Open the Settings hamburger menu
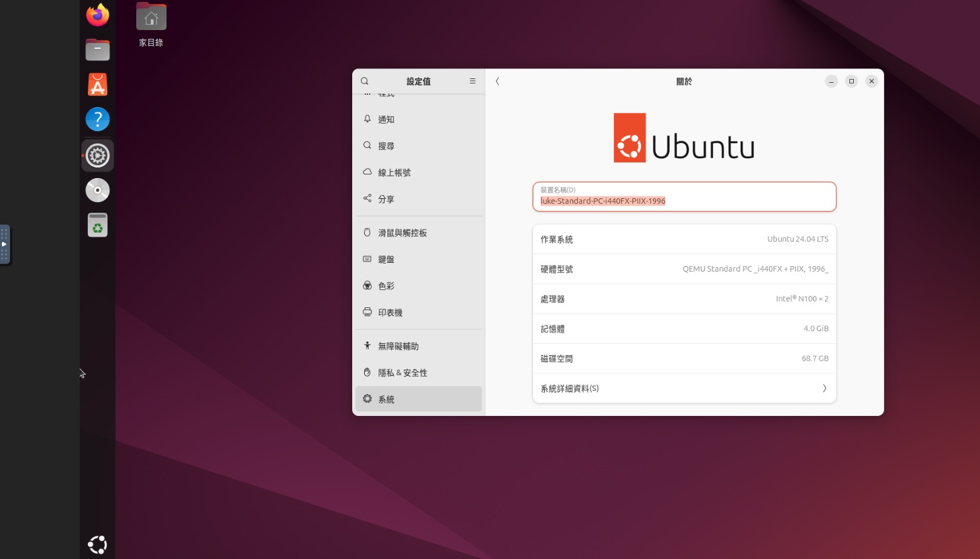The image size is (980, 559). (473, 81)
